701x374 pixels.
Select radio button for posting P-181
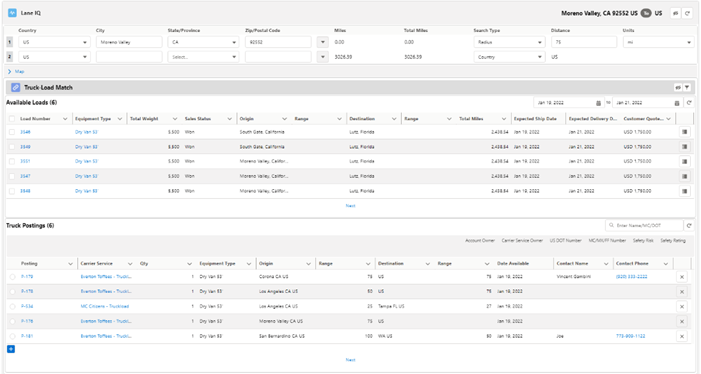(13, 336)
